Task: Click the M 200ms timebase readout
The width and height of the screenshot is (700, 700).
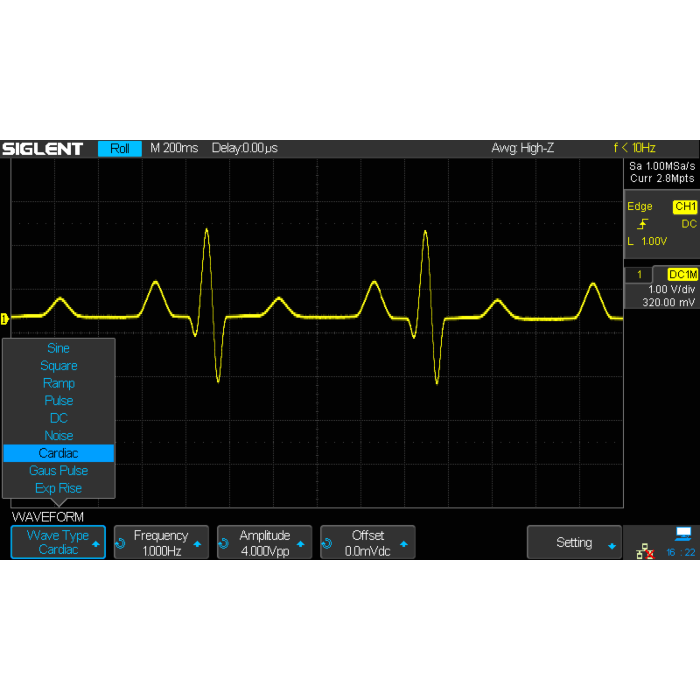Action: 173,149
